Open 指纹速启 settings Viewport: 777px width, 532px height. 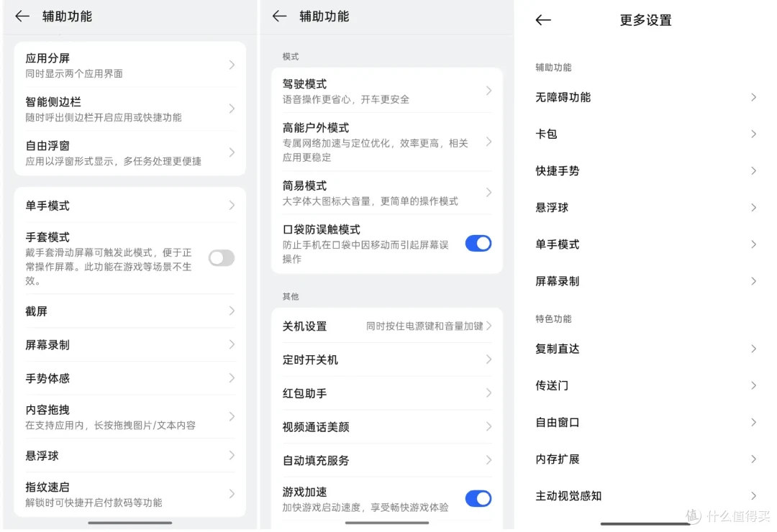coord(129,495)
